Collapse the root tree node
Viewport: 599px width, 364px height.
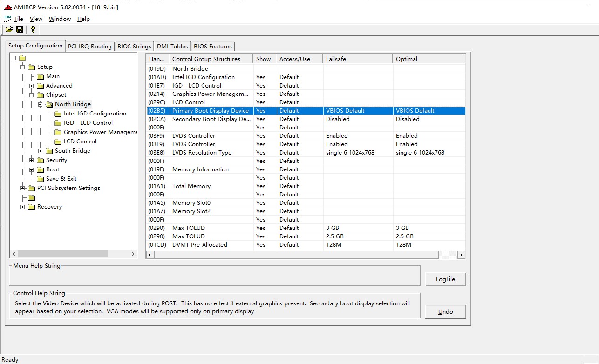point(14,58)
